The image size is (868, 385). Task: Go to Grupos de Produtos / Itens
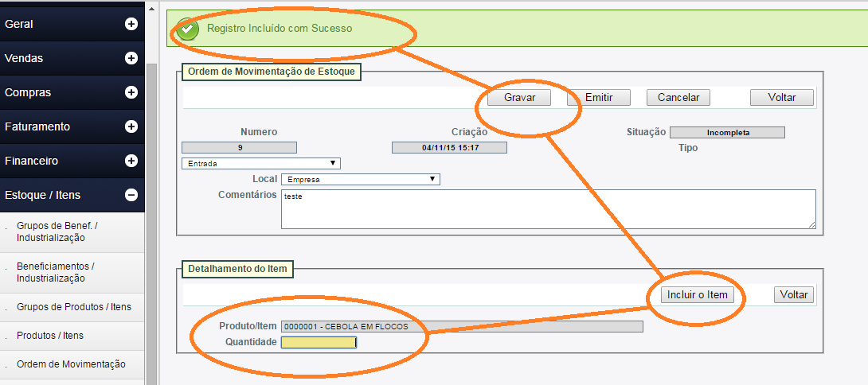coord(74,307)
